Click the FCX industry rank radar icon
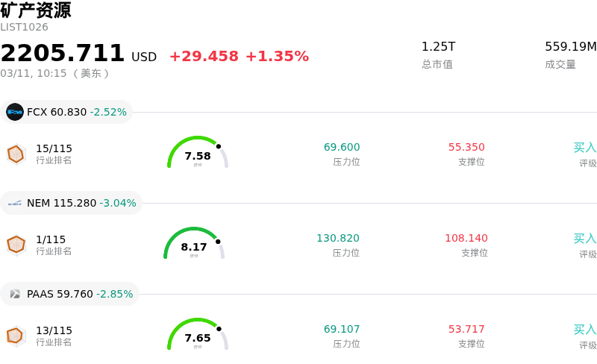This screenshot has width=597, height=364. (x=16, y=154)
